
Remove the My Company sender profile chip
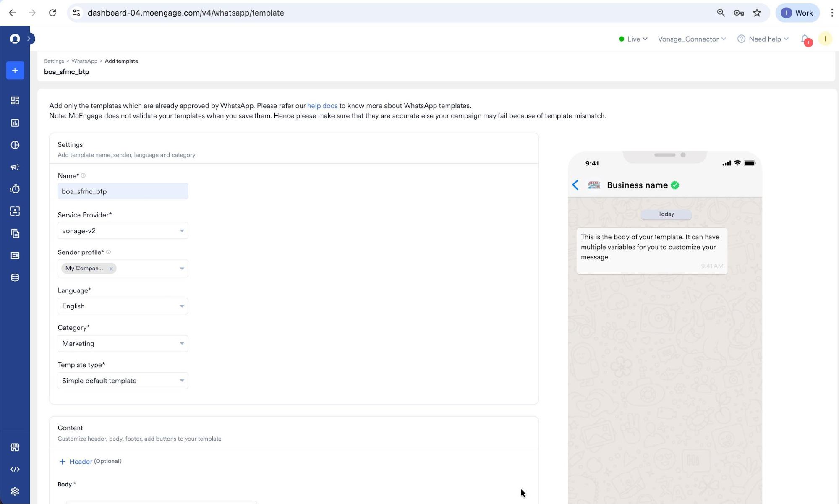111,269
